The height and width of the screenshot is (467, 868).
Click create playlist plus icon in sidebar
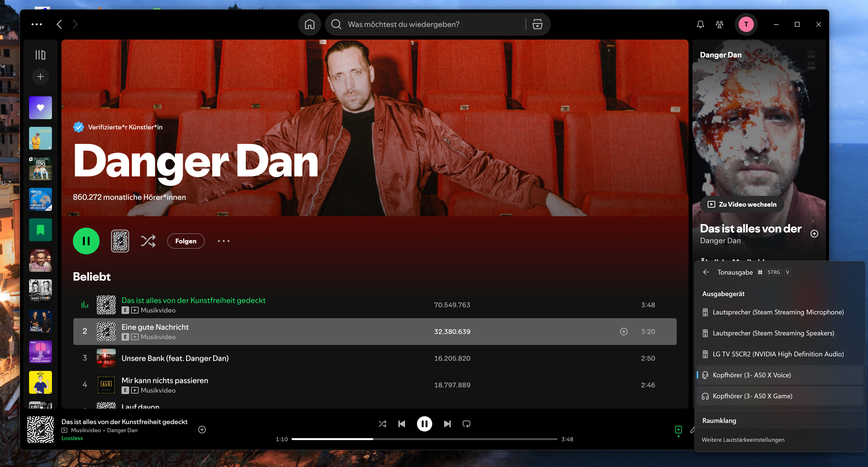click(41, 77)
